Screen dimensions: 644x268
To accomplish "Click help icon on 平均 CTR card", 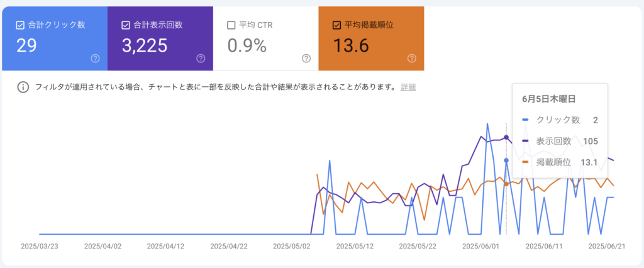I will pos(306,59).
